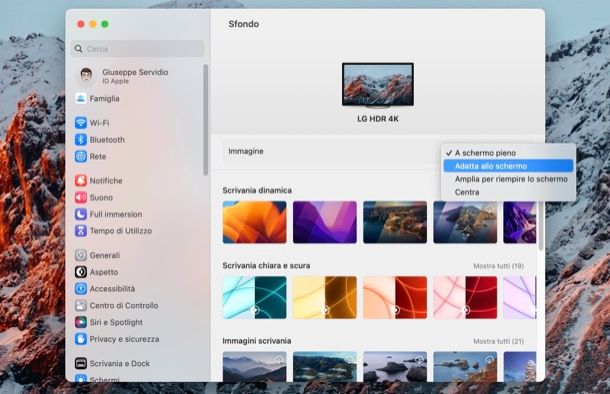The image size is (610, 394).
Task: Open the Bluetooth icon in sidebar
Action: 81,140
